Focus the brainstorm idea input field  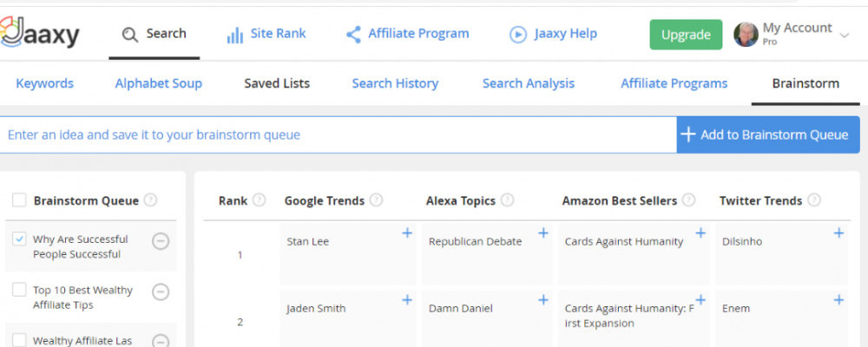tap(339, 135)
